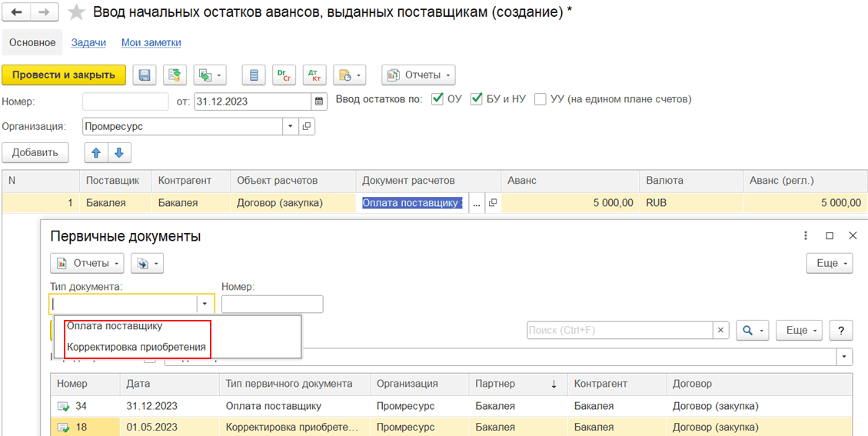Click the post document icon
This screenshot has height=436, width=868.
point(175,75)
